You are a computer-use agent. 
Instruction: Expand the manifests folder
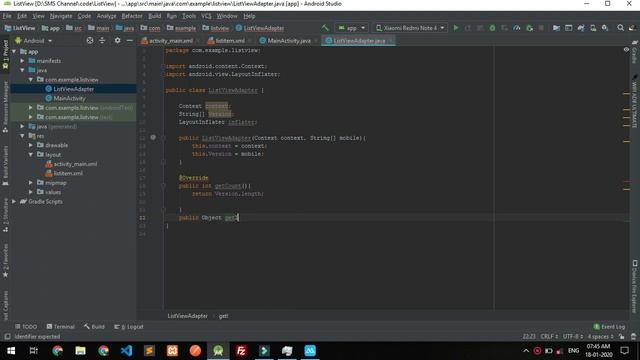(22, 61)
